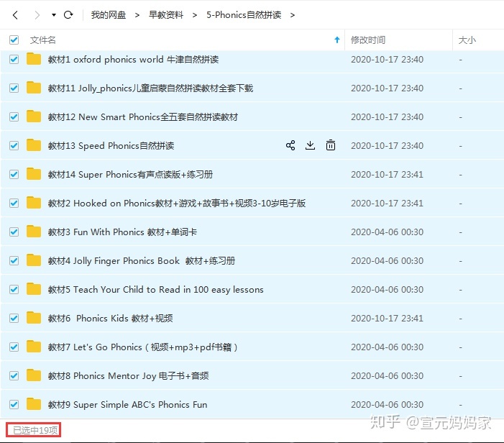Open 教材4 Jolly Finger Phonics Book name

[142, 261]
